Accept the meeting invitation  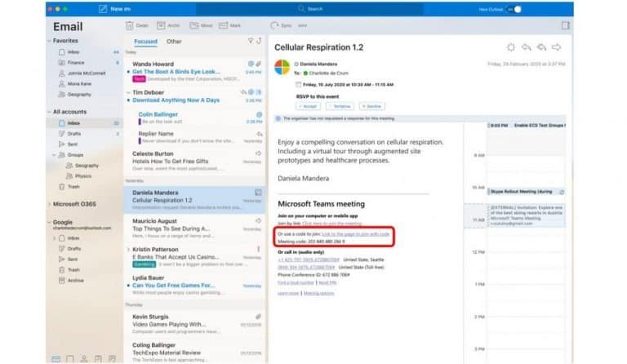point(308,106)
